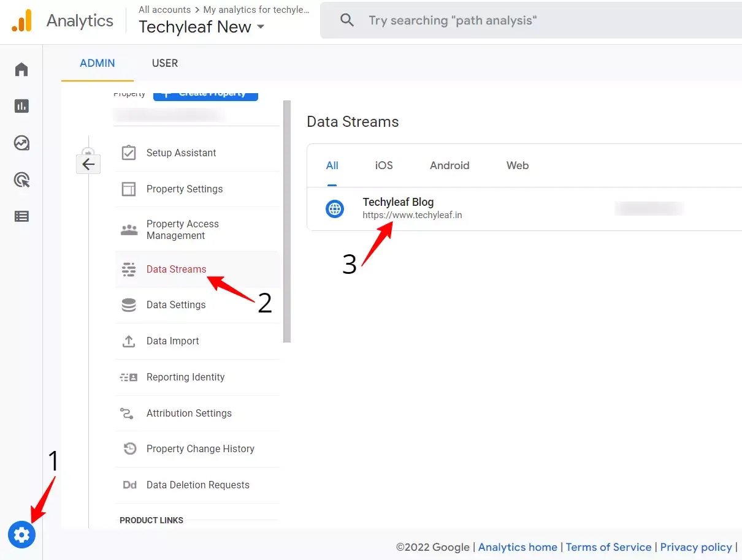Switch to the ADMIN tab
This screenshot has height=560, width=742.
(98, 63)
